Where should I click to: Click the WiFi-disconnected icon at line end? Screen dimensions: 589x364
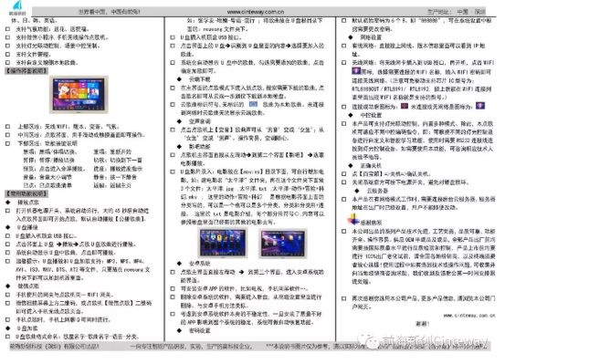pos(480,106)
